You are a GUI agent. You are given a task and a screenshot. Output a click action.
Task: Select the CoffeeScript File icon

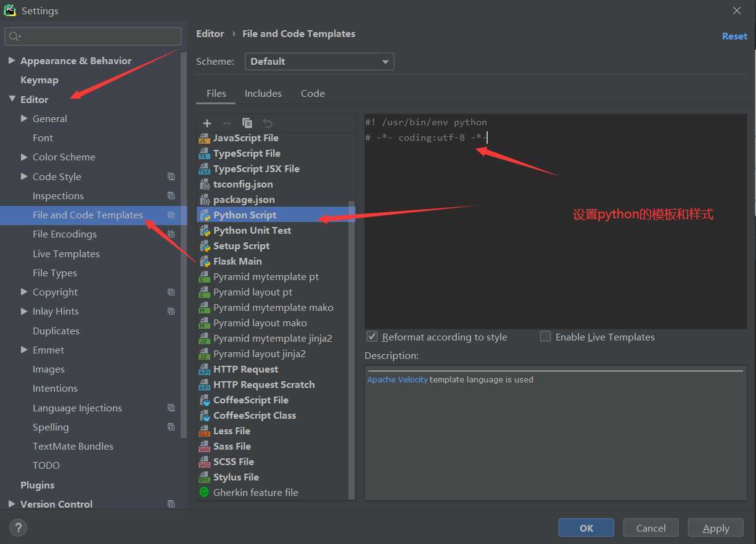click(204, 400)
